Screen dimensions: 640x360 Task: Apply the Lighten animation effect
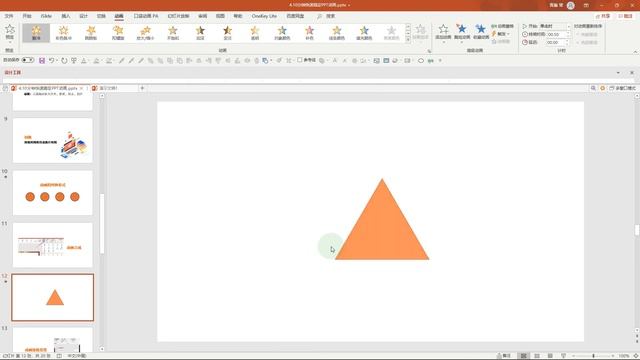click(x=227, y=33)
